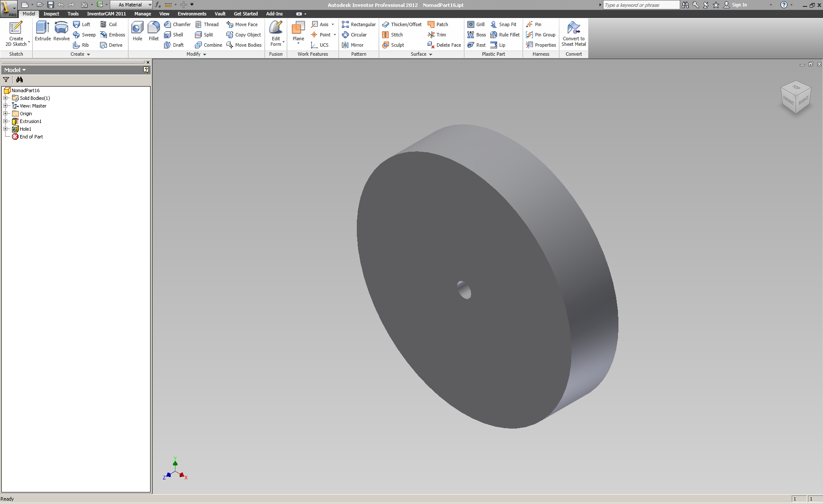Select End of Part in browser
The image size is (823, 504).
tap(27, 137)
